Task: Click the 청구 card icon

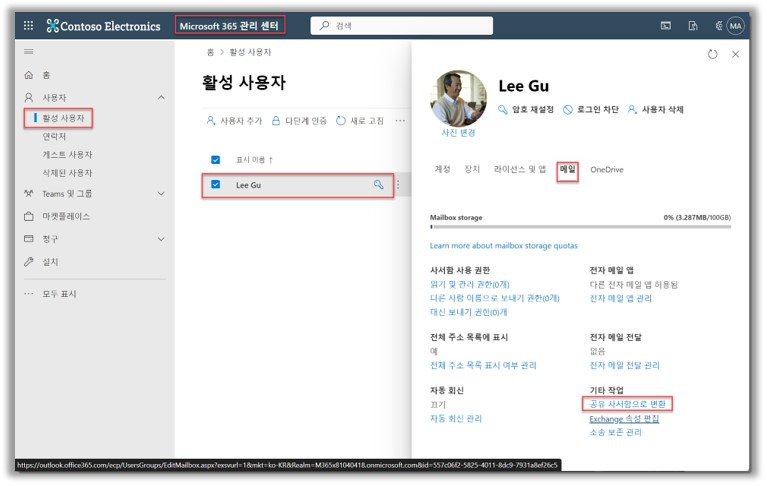Action: pos(29,239)
